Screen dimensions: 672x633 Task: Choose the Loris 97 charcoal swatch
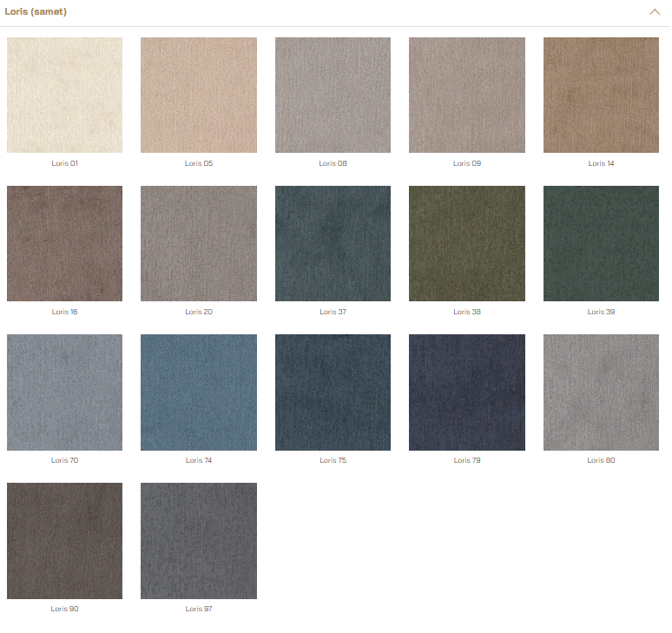coord(199,541)
